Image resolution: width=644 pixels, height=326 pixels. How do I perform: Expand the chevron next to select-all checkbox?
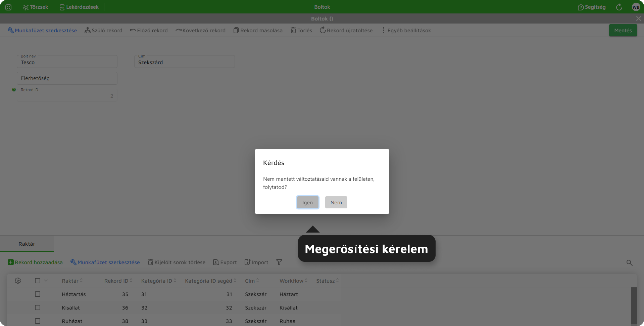click(46, 281)
